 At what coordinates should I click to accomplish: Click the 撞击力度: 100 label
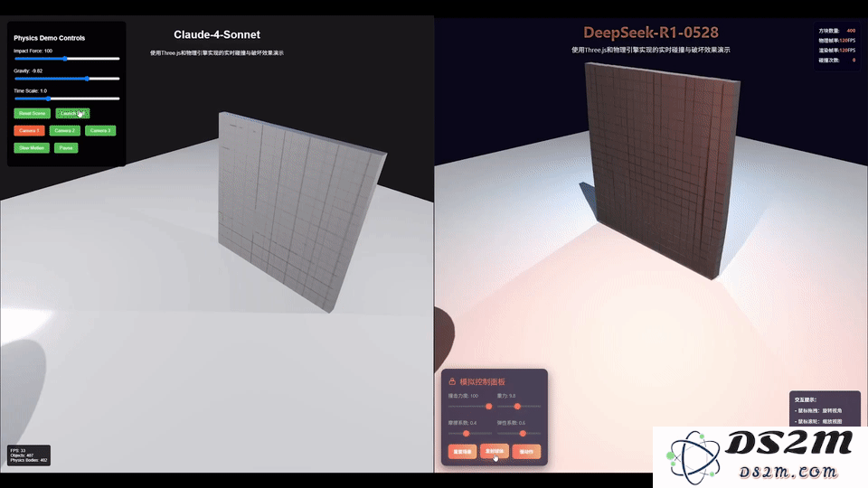[463, 396]
